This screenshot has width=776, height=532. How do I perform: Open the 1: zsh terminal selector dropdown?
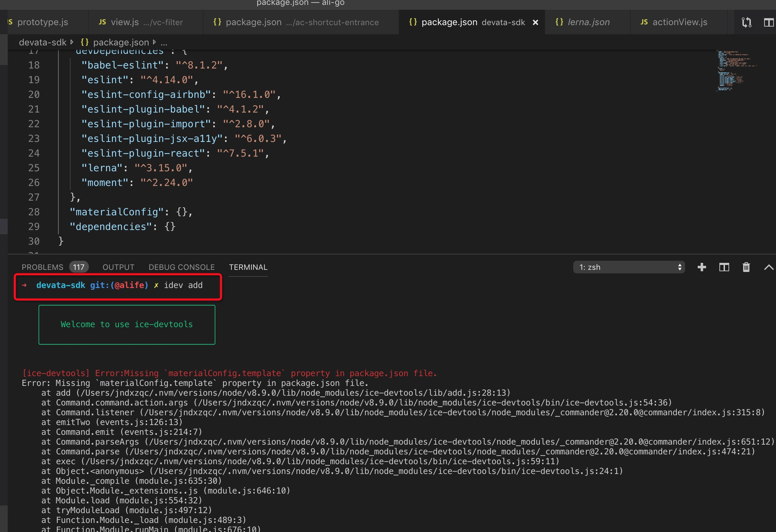(628, 267)
